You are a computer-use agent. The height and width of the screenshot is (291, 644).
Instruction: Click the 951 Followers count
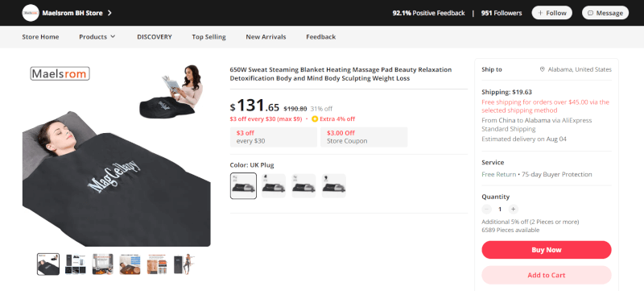[502, 13]
